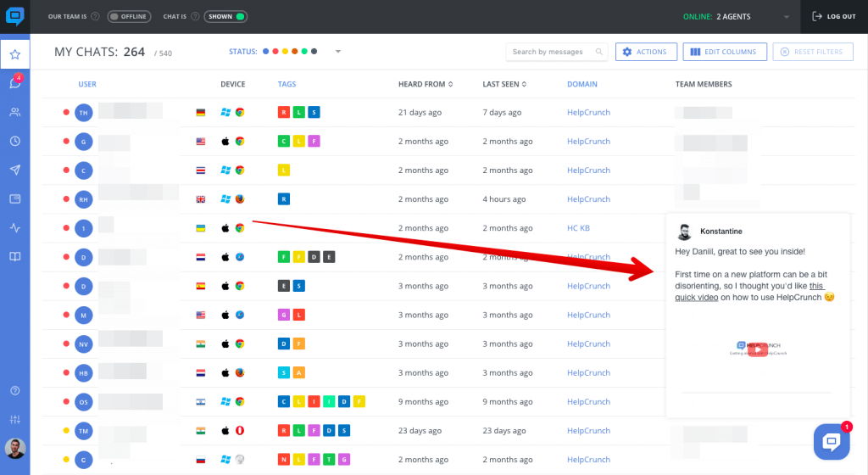Open the popup messages icon in sidebar
Image resolution: width=868 pixels, height=475 pixels.
pos(15,198)
